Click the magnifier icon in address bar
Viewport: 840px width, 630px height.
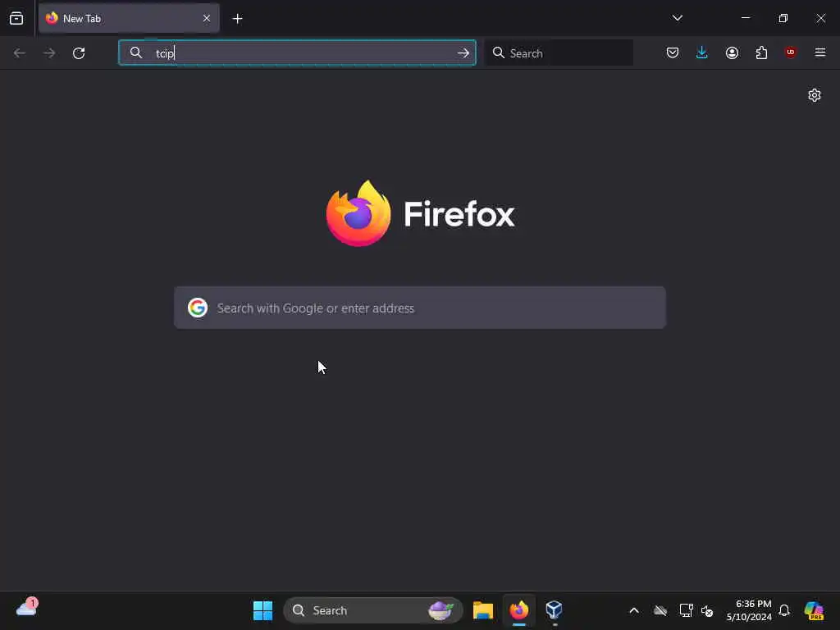(x=136, y=52)
